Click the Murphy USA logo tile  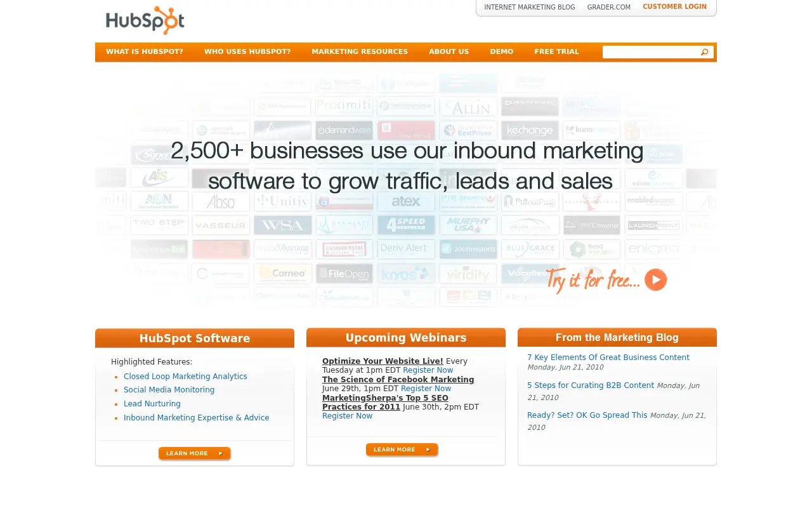[468, 225]
